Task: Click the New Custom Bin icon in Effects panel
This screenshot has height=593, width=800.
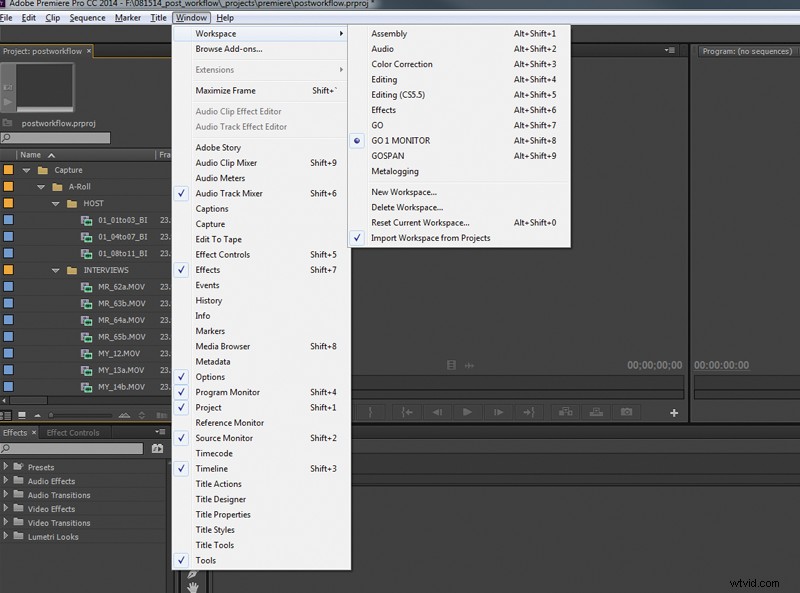Action: coord(157,448)
